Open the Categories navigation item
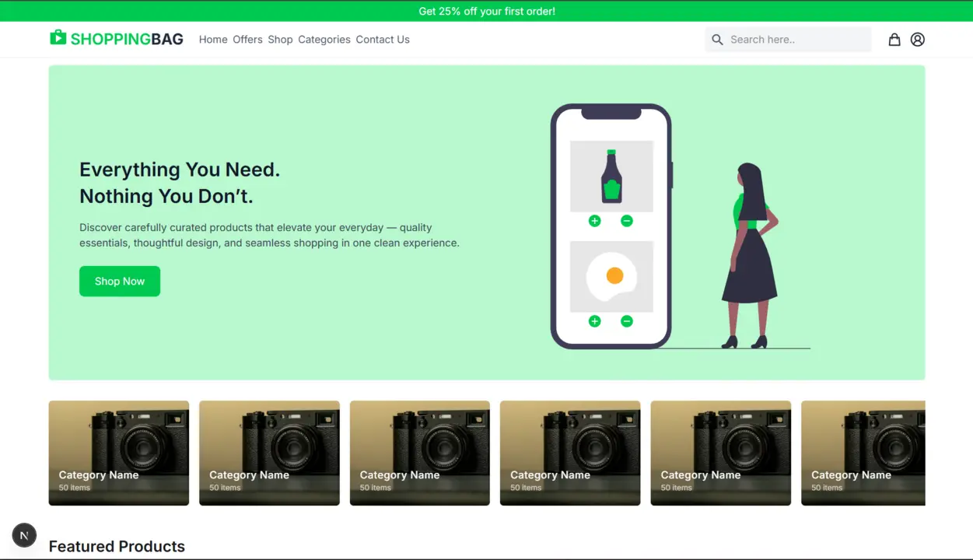 point(324,39)
